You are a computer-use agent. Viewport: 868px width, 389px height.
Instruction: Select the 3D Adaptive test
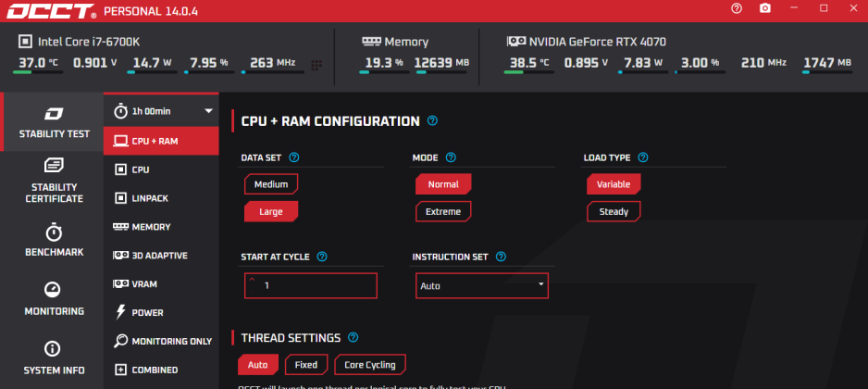click(161, 256)
